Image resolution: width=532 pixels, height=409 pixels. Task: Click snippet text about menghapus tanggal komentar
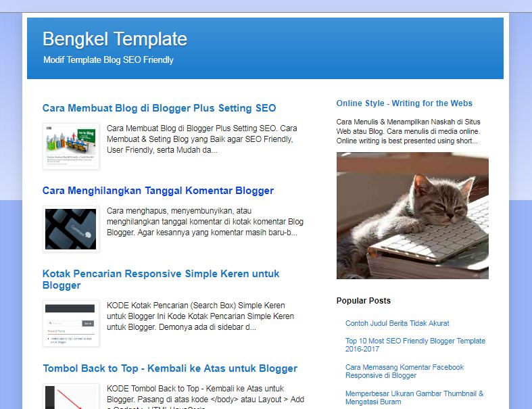pos(205,222)
